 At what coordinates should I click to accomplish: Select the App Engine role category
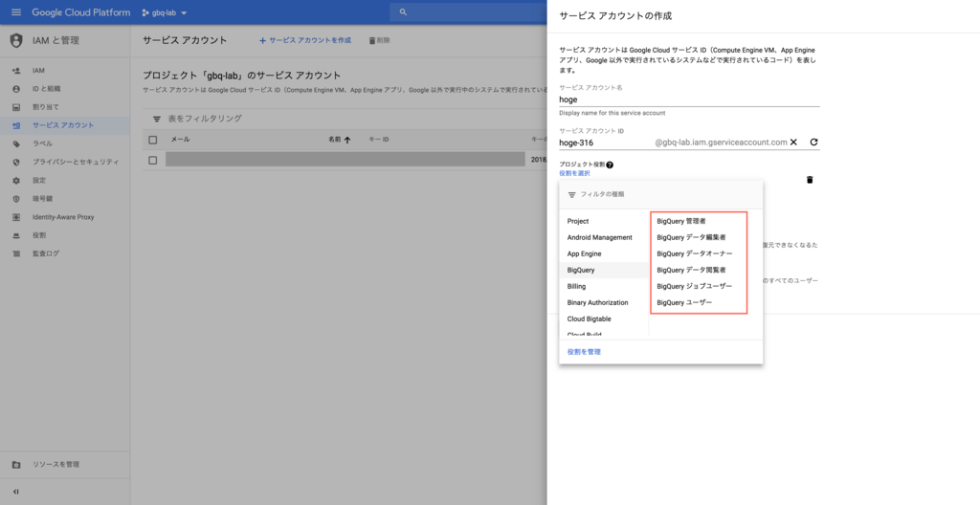pos(604,253)
